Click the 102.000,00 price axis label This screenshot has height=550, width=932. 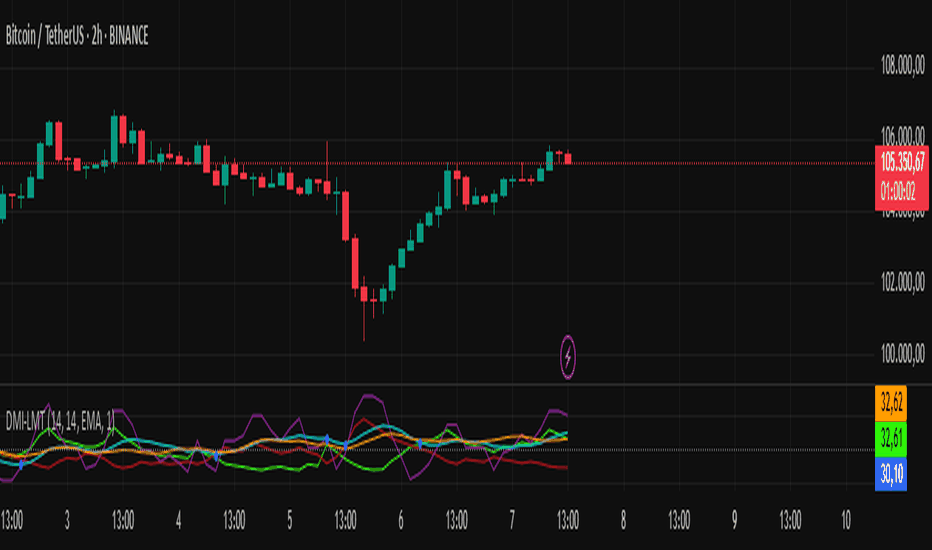(902, 282)
